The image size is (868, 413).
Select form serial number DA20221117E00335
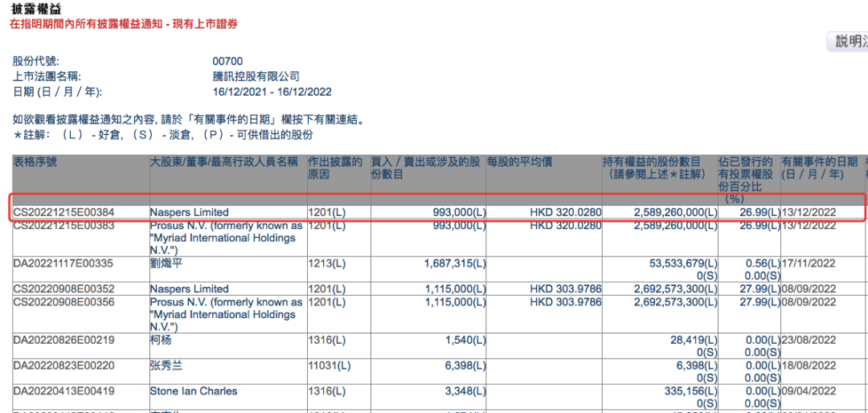tap(63, 264)
